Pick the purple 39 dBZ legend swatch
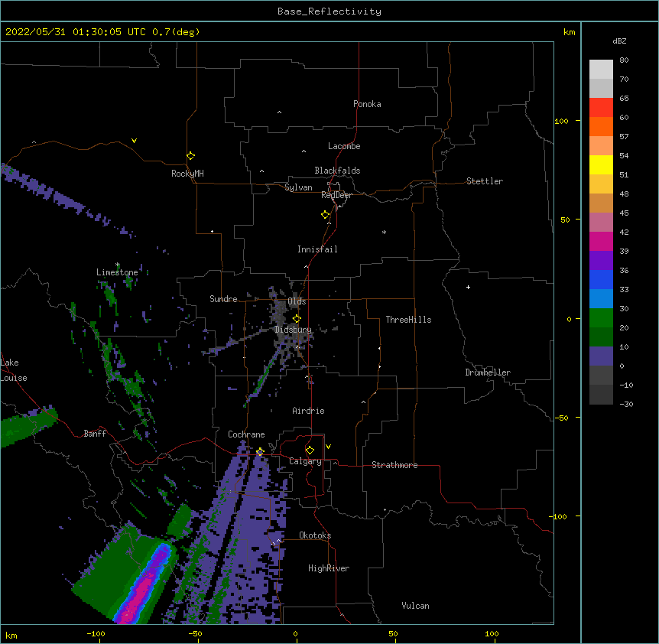This screenshot has height=644, width=659. (601, 260)
